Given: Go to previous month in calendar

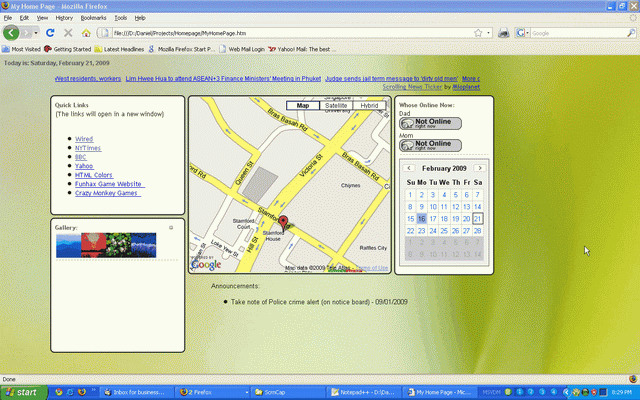Looking at the screenshot, I should click(410, 168).
